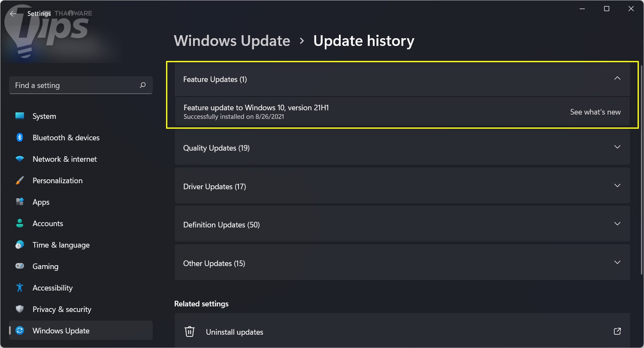Open Windows Update from the sidebar
This screenshot has width=644, height=348.
point(60,330)
